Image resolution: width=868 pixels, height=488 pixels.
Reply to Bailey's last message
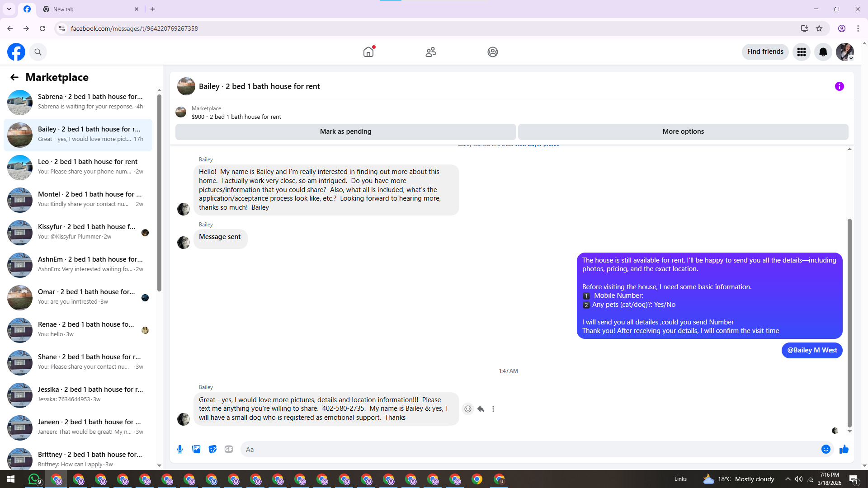[x=481, y=409]
